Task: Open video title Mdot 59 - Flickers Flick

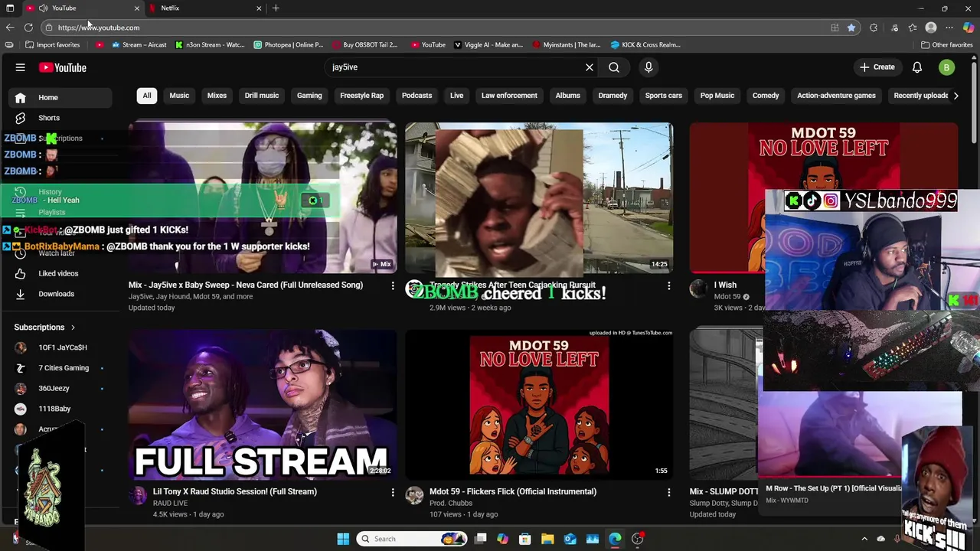Action: coord(513,491)
